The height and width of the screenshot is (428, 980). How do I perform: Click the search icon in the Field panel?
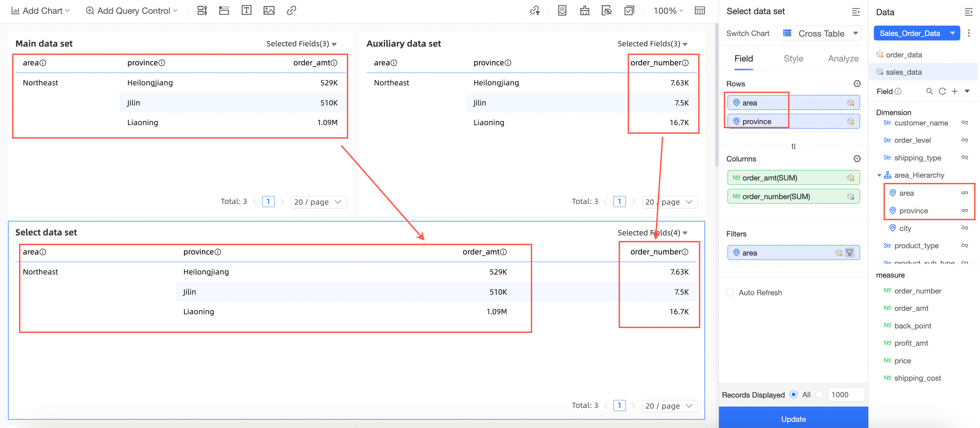930,91
